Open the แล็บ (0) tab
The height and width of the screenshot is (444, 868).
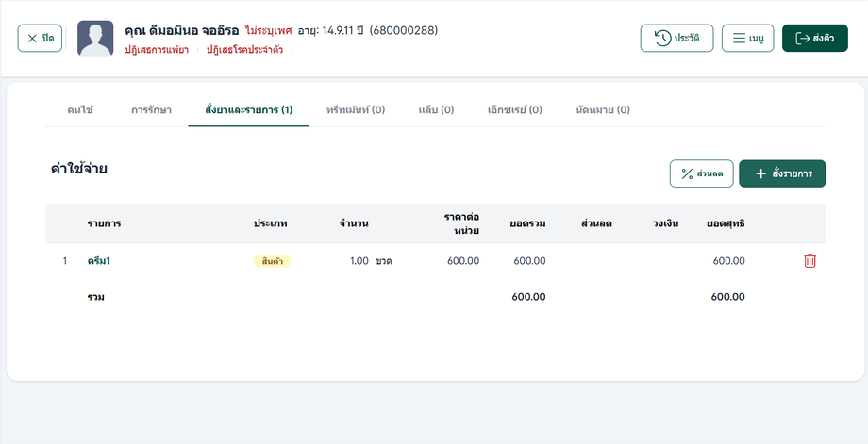436,110
